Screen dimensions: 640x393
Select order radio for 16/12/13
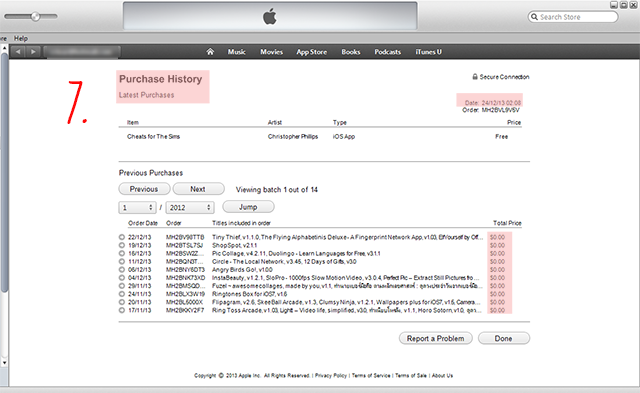coord(122,253)
